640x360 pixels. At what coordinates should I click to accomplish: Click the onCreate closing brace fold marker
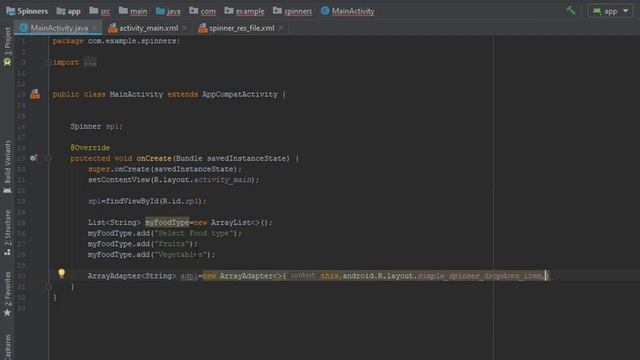coord(49,287)
